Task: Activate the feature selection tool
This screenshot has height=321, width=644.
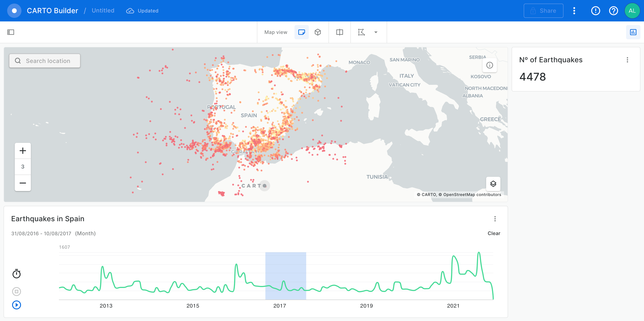Action: pyautogui.click(x=361, y=32)
